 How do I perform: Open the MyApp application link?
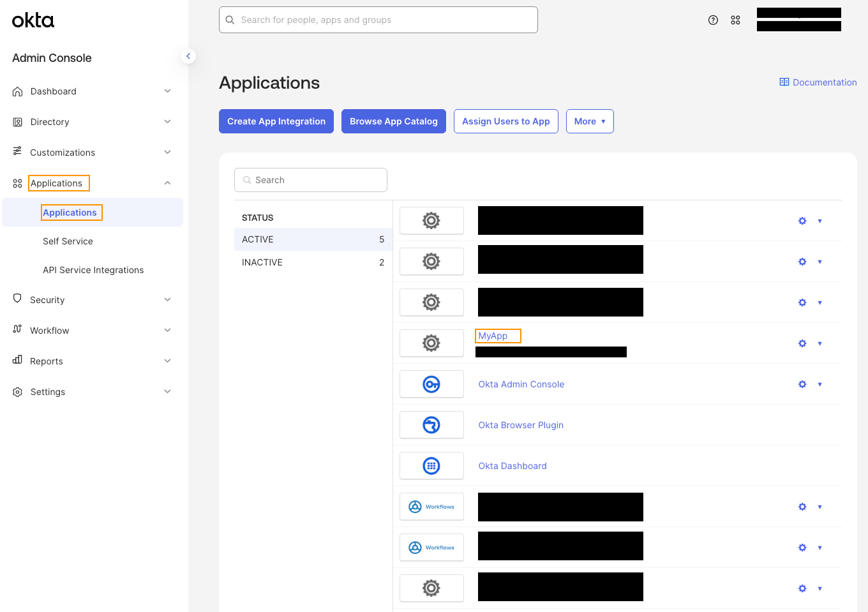pyautogui.click(x=493, y=336)
